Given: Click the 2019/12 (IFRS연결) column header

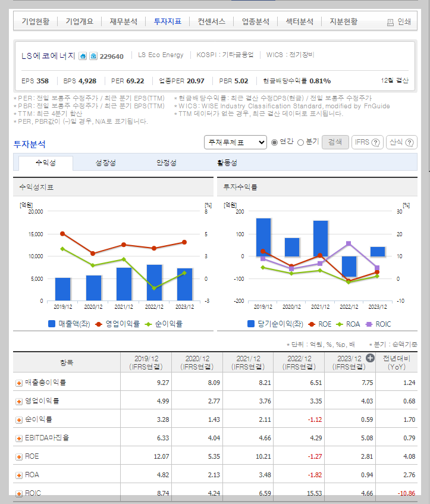Looking at the screenshot, I should click(146, 362).
